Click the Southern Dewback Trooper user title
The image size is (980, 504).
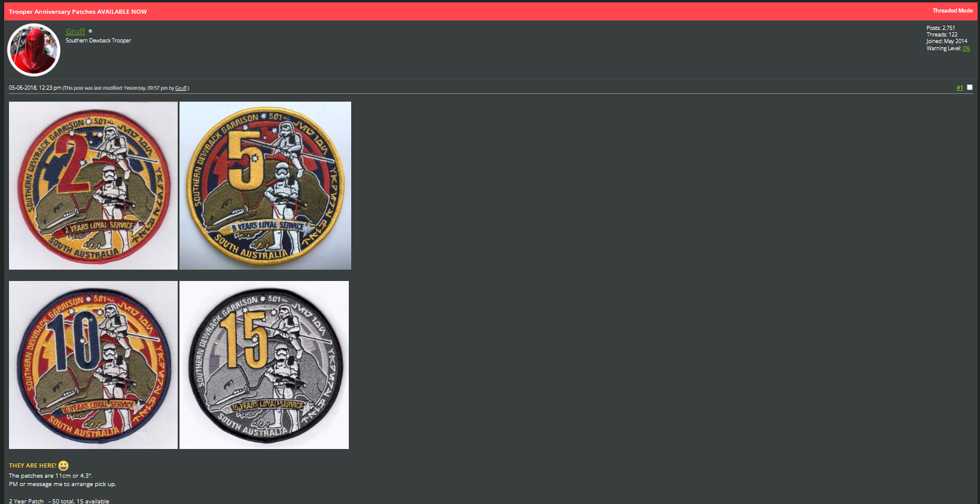98,41
